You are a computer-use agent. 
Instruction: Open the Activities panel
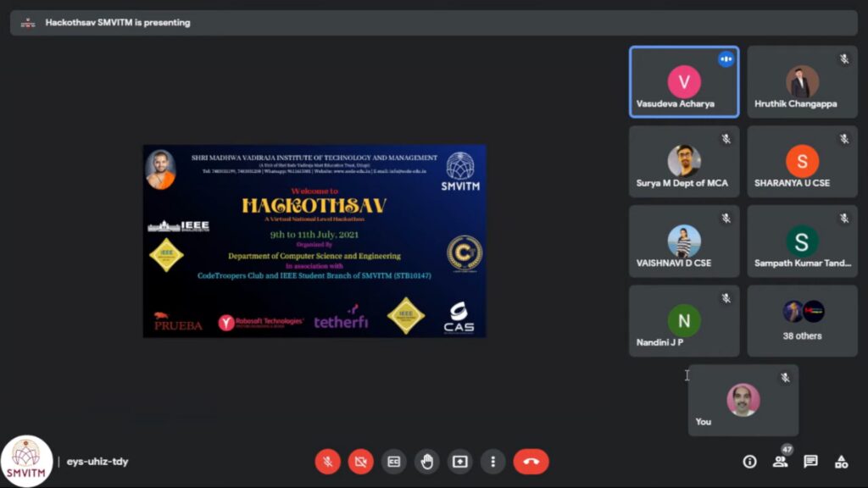(841, 462)
